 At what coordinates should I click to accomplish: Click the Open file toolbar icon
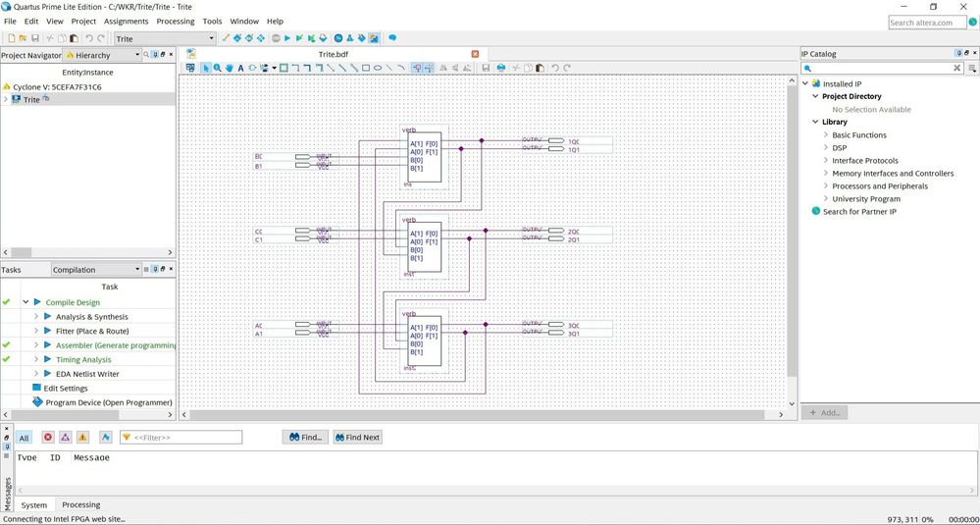(24, 38)
